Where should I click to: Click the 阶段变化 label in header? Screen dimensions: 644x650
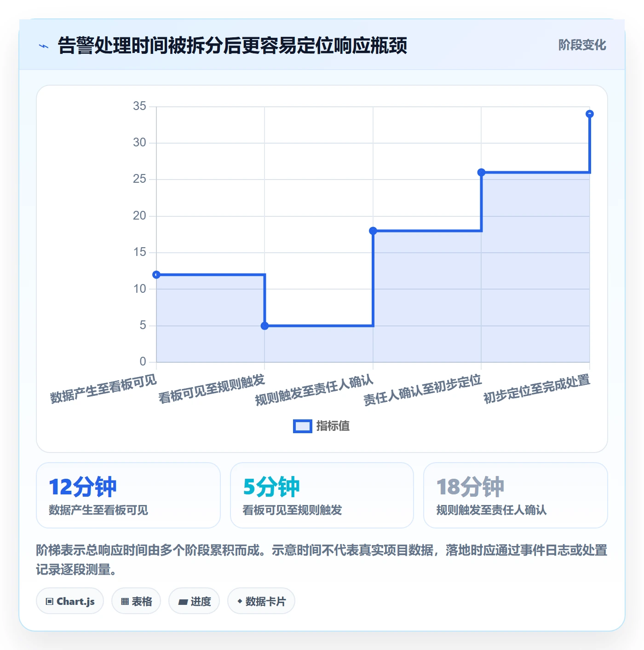(582, 45)
